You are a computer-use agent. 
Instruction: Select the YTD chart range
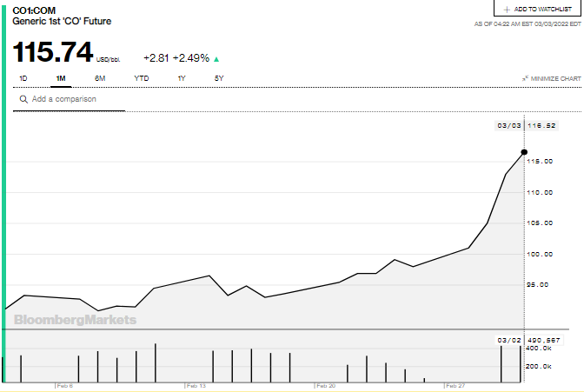tap(141, 78)
